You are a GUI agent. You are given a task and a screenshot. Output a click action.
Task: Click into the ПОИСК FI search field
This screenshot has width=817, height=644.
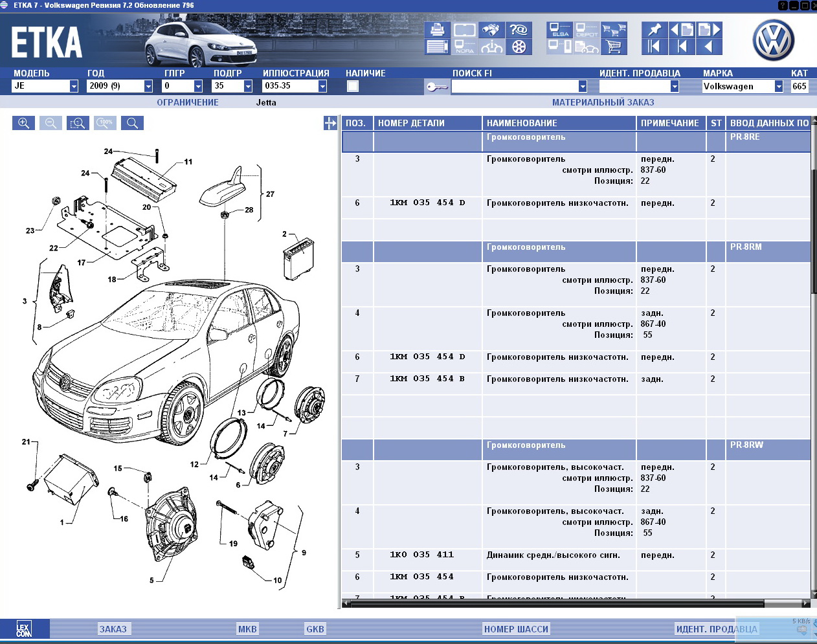[x=515, y=86]
